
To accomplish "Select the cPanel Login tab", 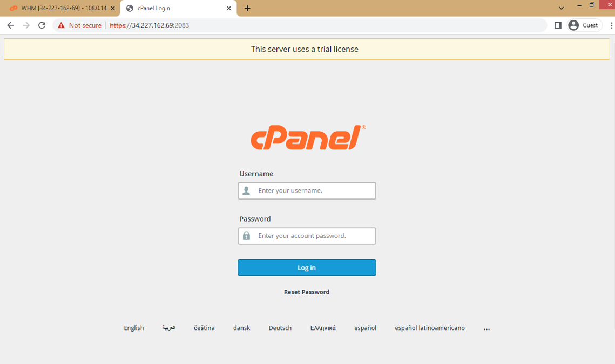I will [x=179, y=8].
